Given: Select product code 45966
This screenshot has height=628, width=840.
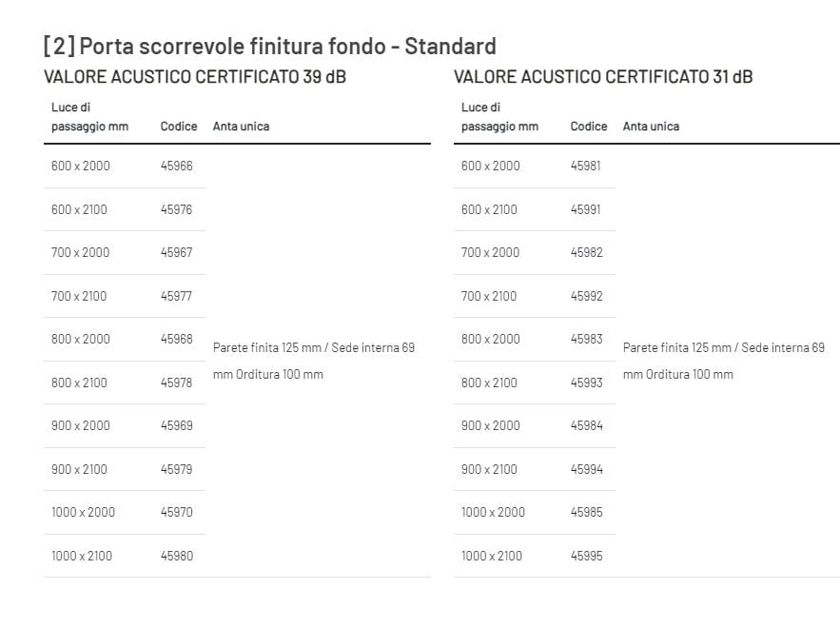Looking at the screenshot, I should pos(176,166).
